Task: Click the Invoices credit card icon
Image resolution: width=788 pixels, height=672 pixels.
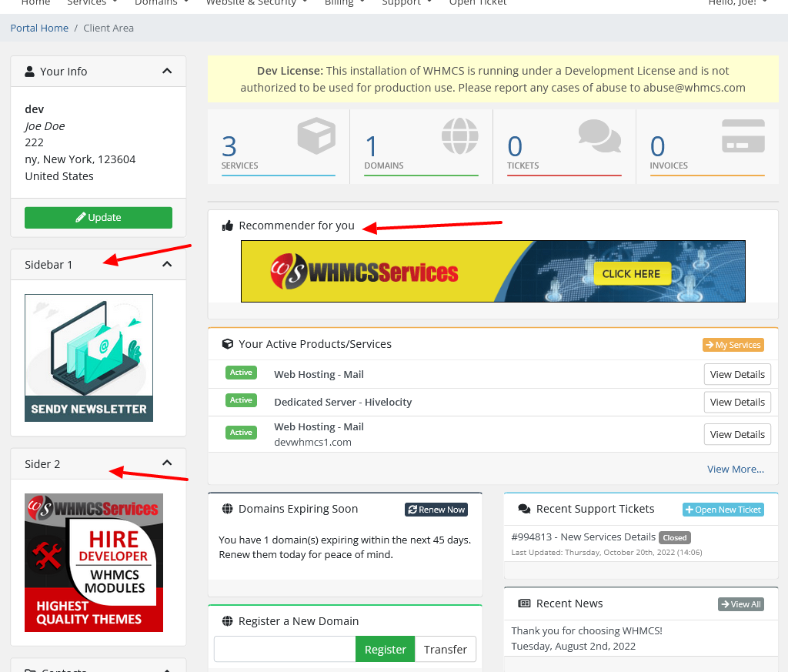Action: pyautogui.click(x=743, y=136)
